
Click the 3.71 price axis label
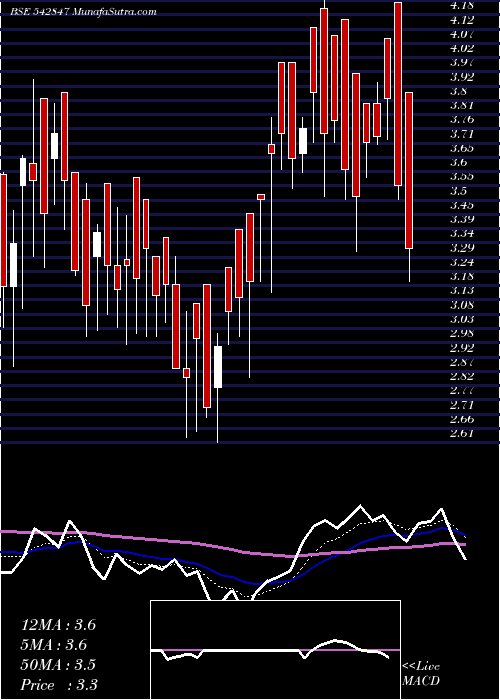(462, 134)
